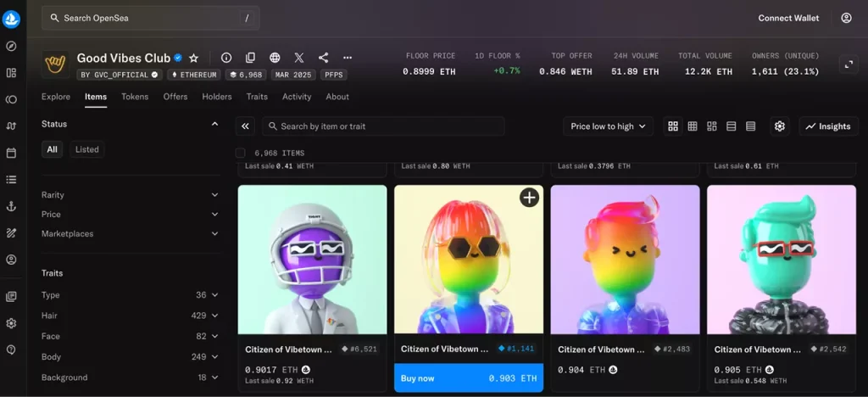Image resolution: width=868 pixels, height=397 pixels.
Task: Add Good Vibes Club to watchlist star
Action: click(194, 58)
